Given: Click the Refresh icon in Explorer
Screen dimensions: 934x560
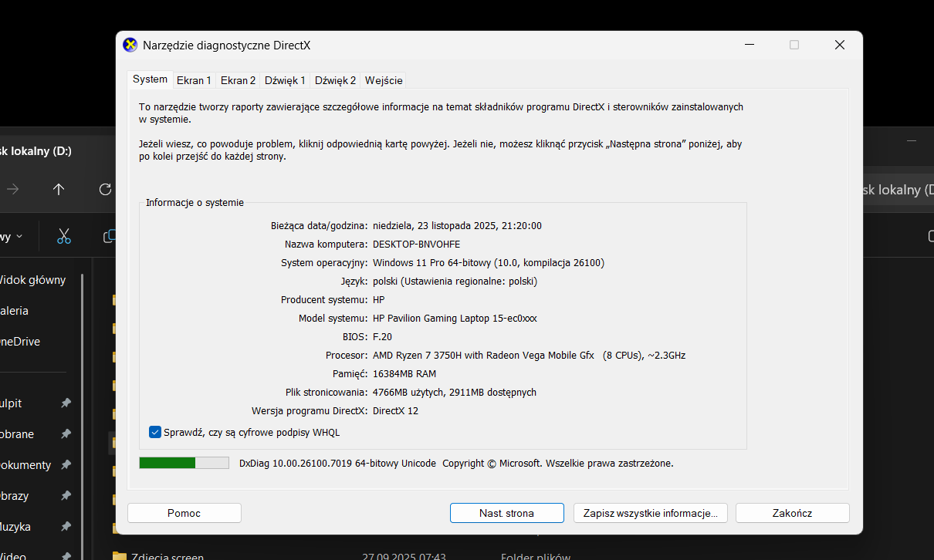Looking at the screenshot, I should (105, 189).
